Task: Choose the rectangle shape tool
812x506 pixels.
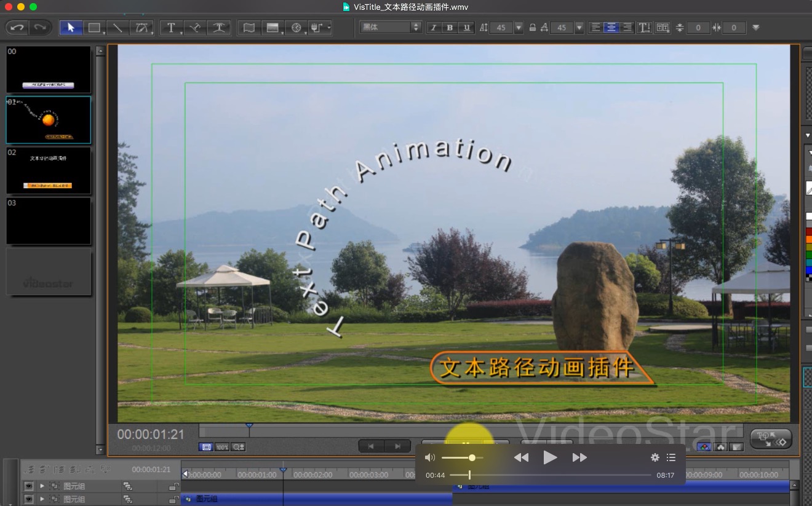Action: [x=94, y=28]
